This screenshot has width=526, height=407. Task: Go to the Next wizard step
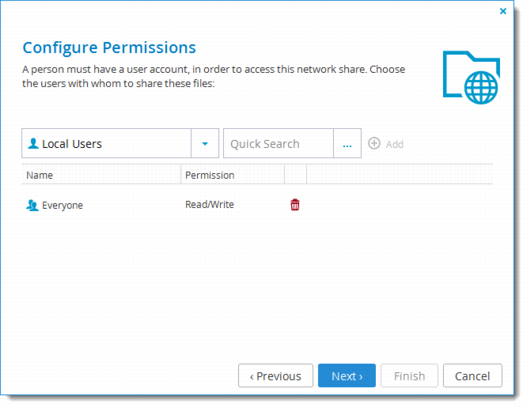[347, 375]
